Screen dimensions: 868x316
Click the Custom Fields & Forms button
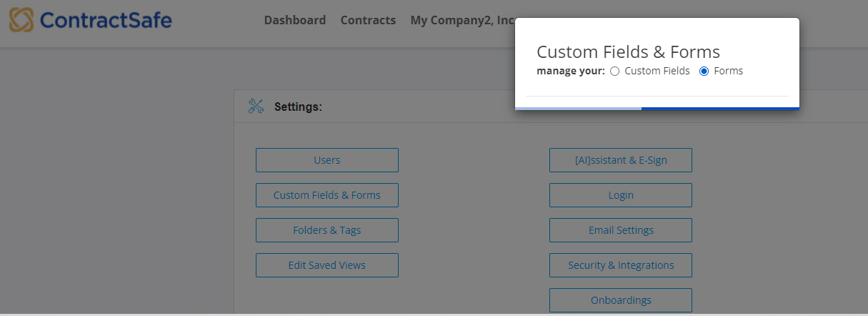click(327, 195)
